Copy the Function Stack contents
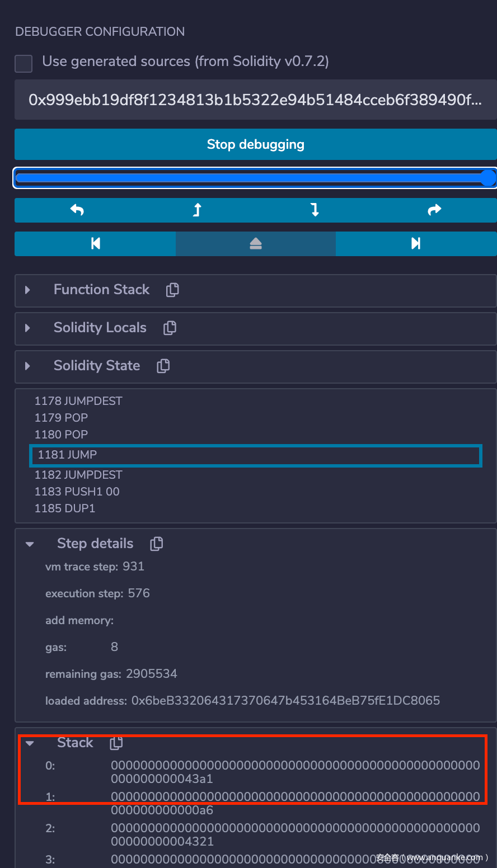This screenshot has width=497, height=868. point(172,290)
